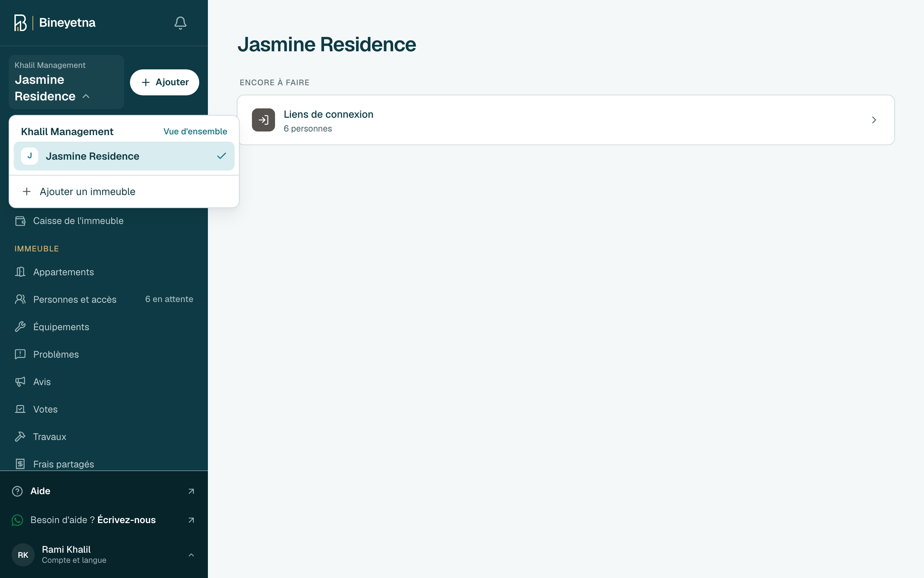Click the J building avatar
Viewport: 924px width, 578px height.
30,156
